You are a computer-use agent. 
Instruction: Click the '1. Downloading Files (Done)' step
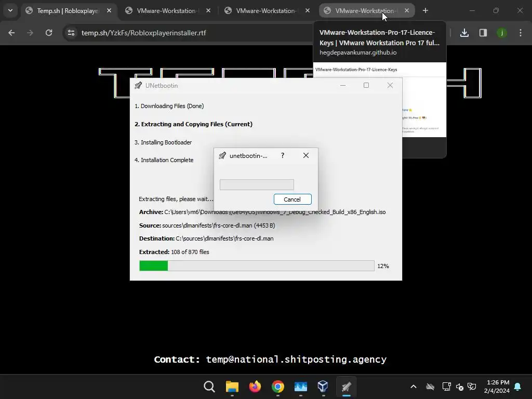pos(169,106)
